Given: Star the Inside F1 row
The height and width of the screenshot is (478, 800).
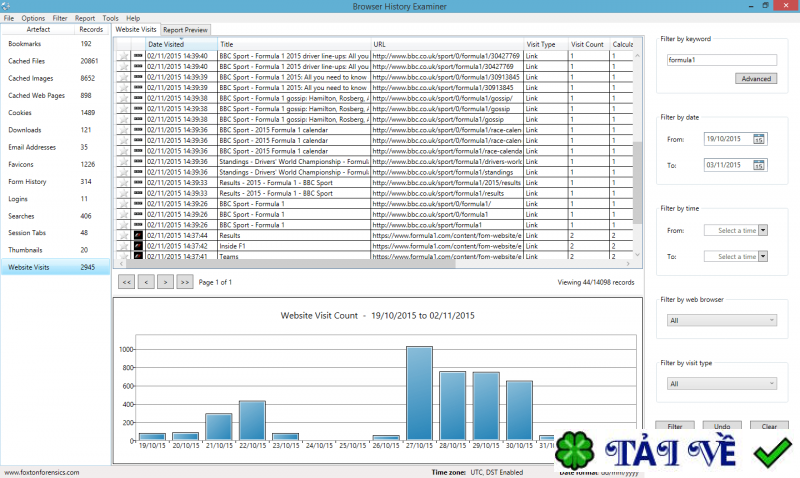Looking at the screenshot, I should click(123, 246).
